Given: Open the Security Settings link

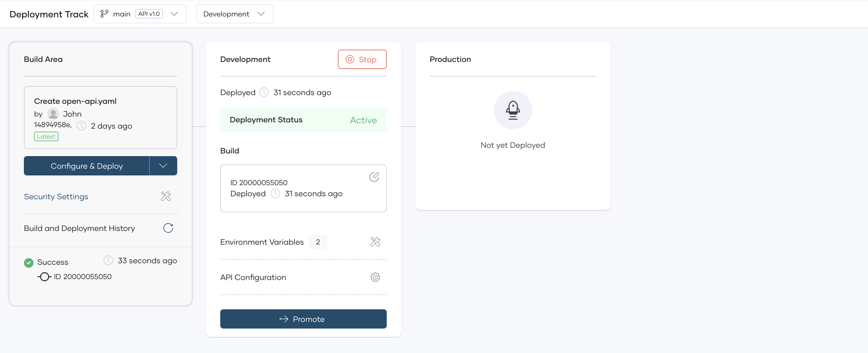Looking at the screenshot, I should tap(56, 196).
